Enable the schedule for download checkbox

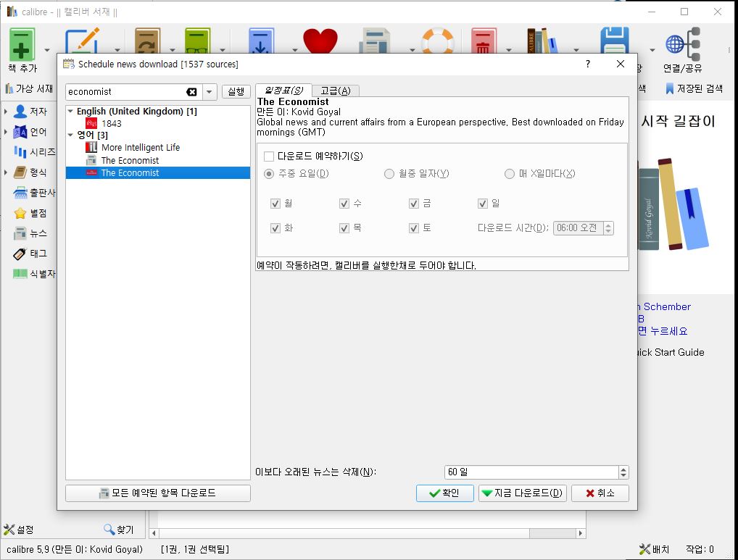(x=269, y=156)
